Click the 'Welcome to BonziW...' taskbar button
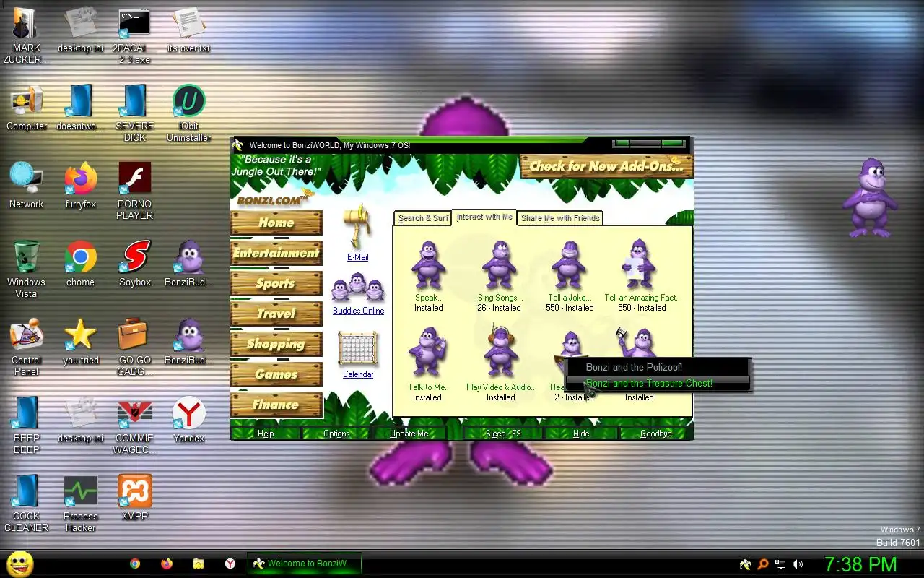This screenshot has height=578, width=924. (304, 564)
